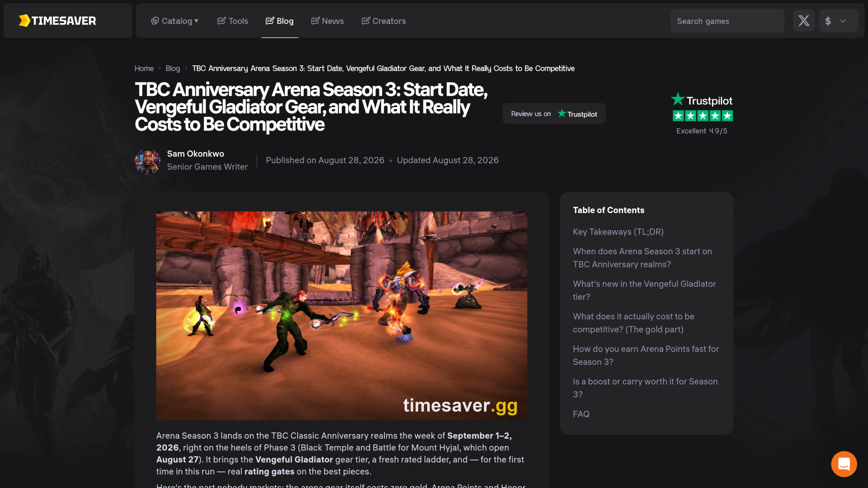Jump to 'How do you earn Arena Points' section

(646, 355)
